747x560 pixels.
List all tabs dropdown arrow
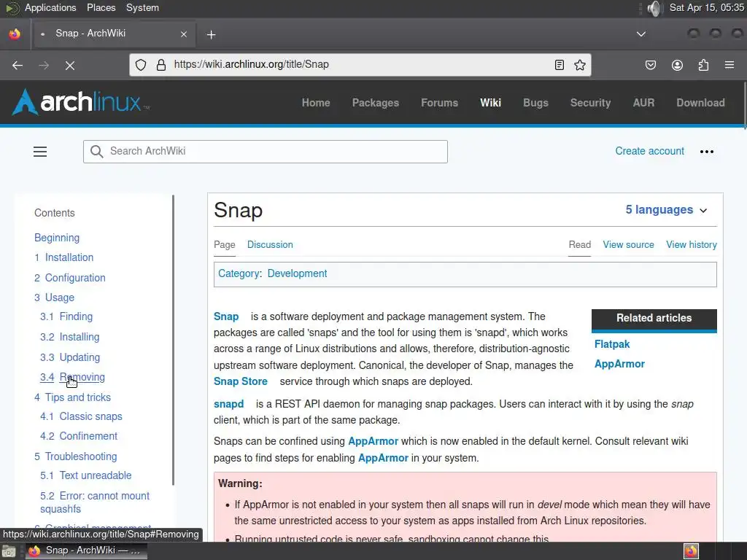pyautogui.click(x=641, y=34)
